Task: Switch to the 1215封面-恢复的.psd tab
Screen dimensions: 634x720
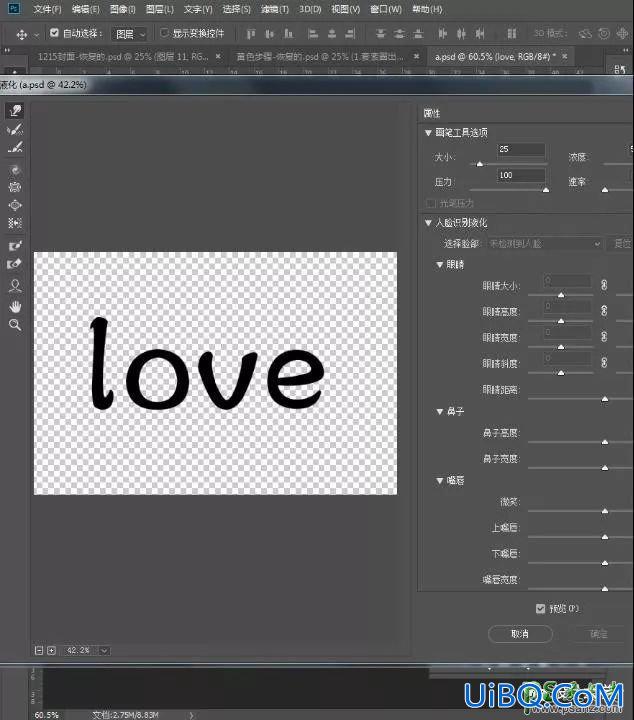Action: pyautogui.click(x=123, y=57)
